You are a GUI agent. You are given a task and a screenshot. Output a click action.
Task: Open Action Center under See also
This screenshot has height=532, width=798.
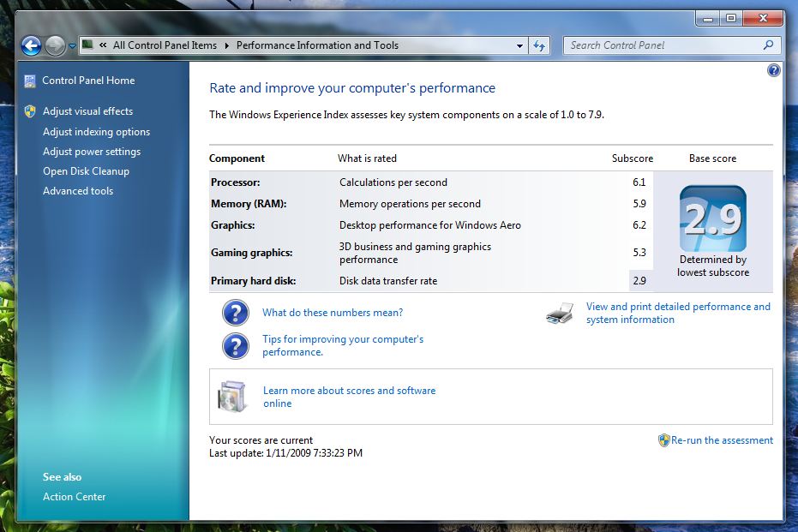75,496
